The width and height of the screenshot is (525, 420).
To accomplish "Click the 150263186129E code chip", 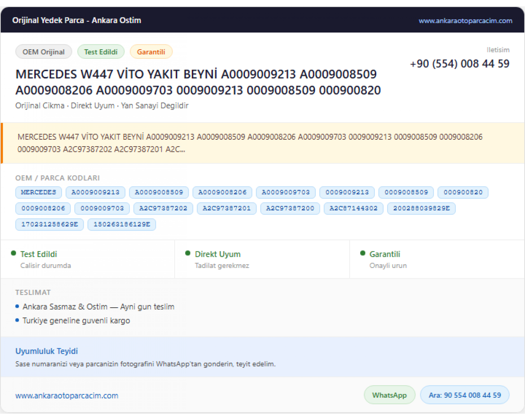I will (x=122, y=224).
